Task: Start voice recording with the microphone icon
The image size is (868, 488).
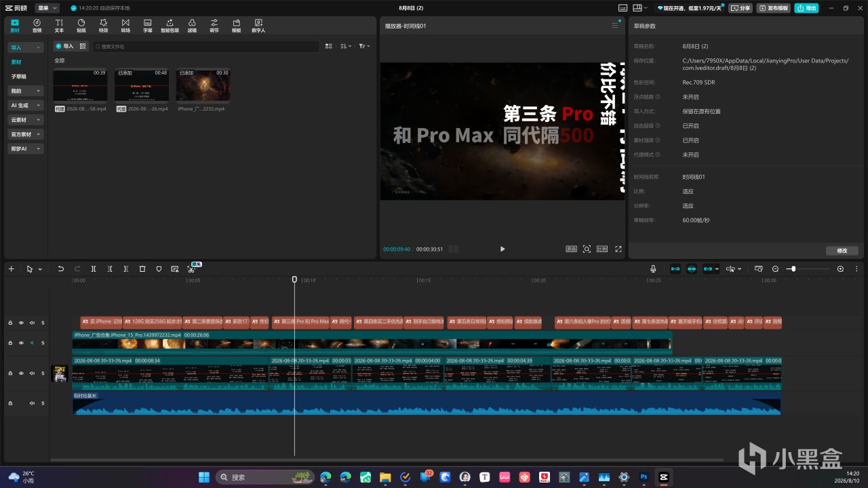Action: tap(653, 269)
